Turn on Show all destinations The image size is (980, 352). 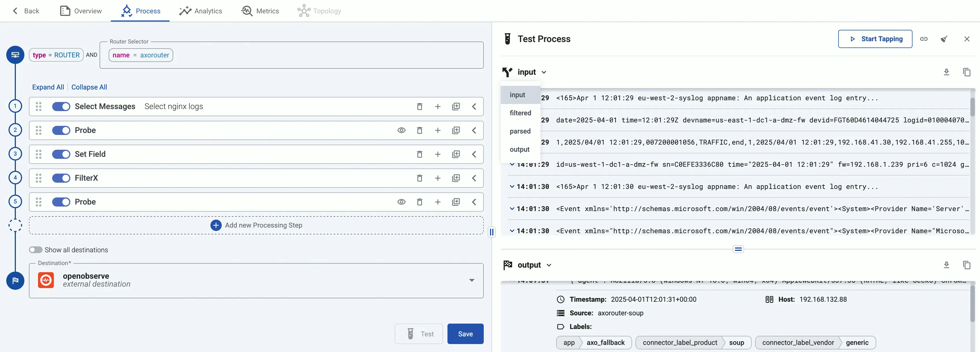point(36,250)
